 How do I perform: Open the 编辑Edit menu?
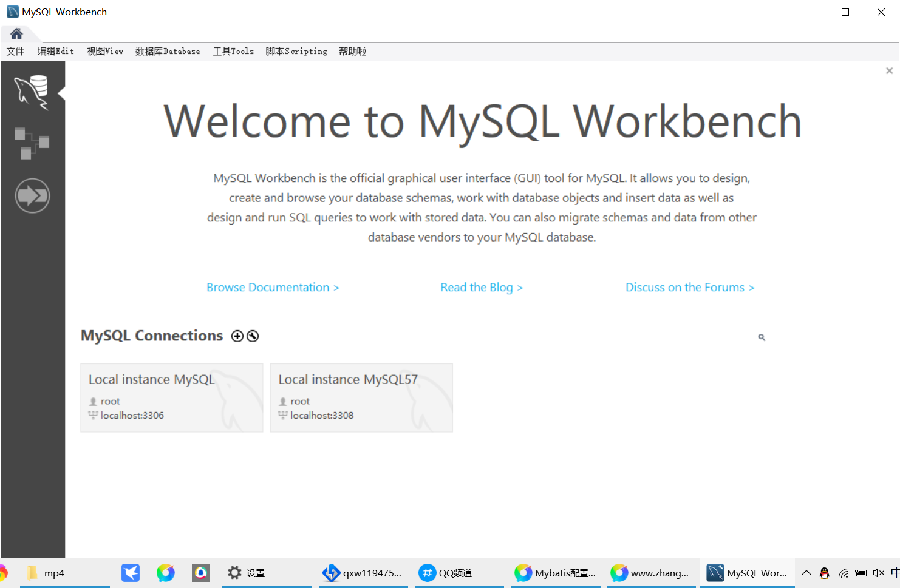pos(56,52)
